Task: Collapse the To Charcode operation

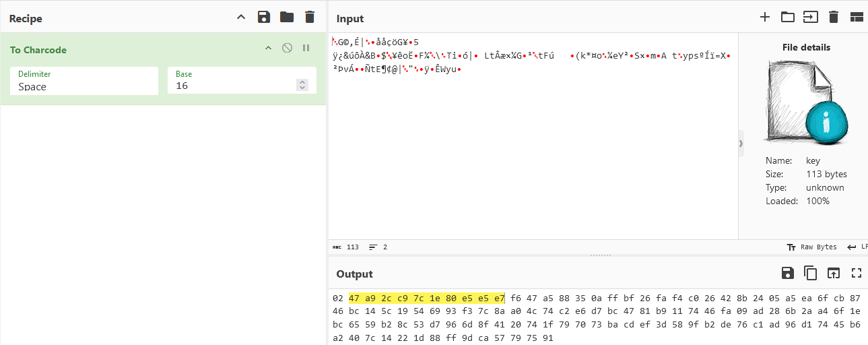Action: (268, 48)
